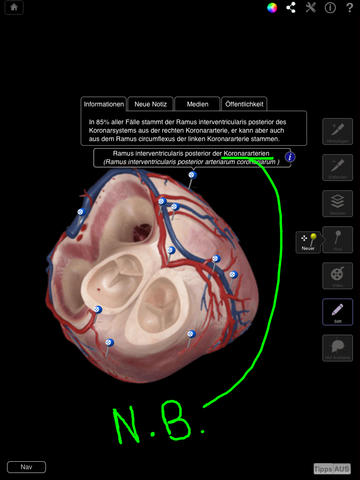Image resolution: width=360 pixels, height=480 pixels.
Task: Tap the share icon
Action: [291, 8]
